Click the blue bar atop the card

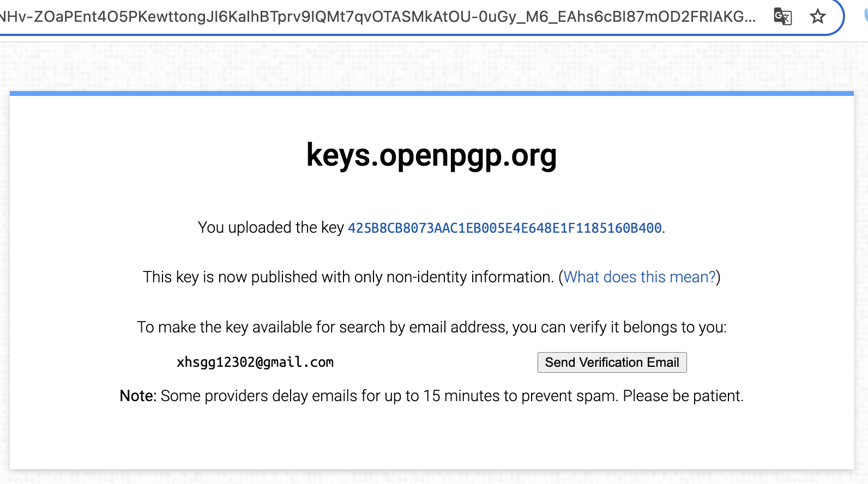pos(431,94)
